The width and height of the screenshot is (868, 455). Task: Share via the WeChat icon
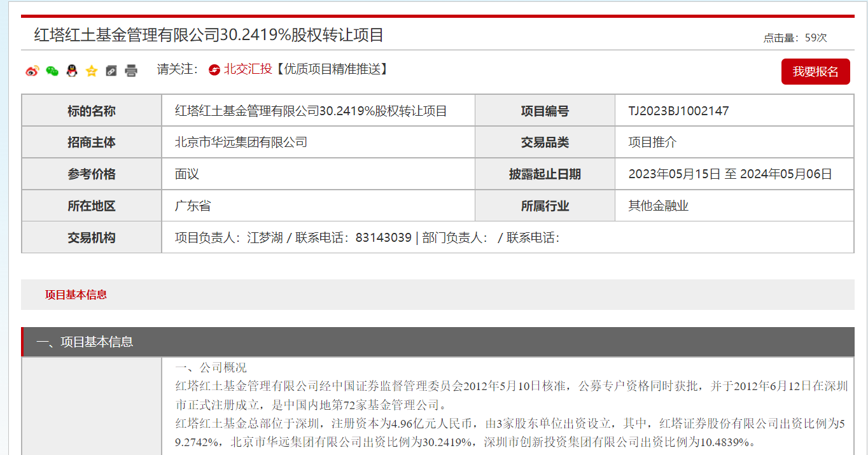[x=52, y=71]
